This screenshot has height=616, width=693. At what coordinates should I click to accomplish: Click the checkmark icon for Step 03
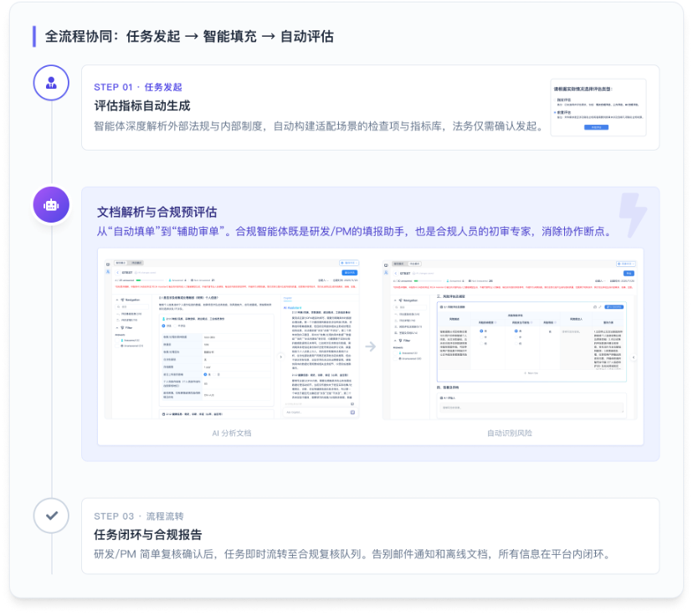click(52, 516)
